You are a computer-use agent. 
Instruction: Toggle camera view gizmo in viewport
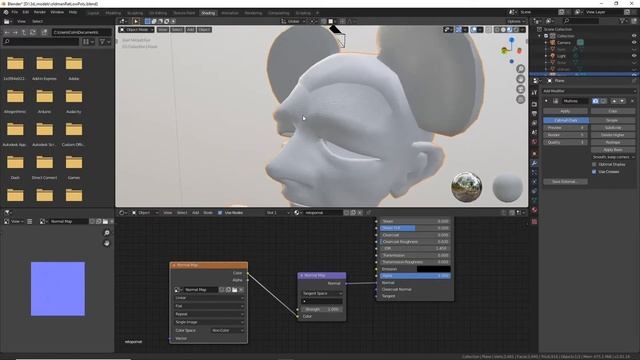click(520, 89)
